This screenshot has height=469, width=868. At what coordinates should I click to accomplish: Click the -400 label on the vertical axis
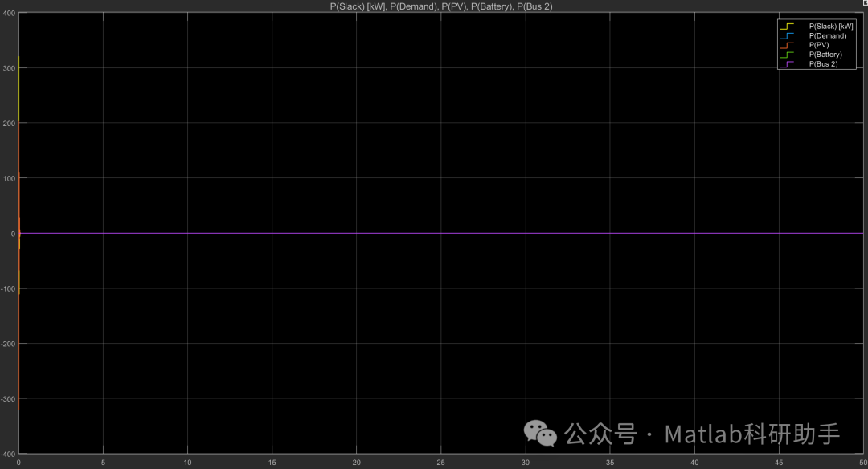point(8,454)
